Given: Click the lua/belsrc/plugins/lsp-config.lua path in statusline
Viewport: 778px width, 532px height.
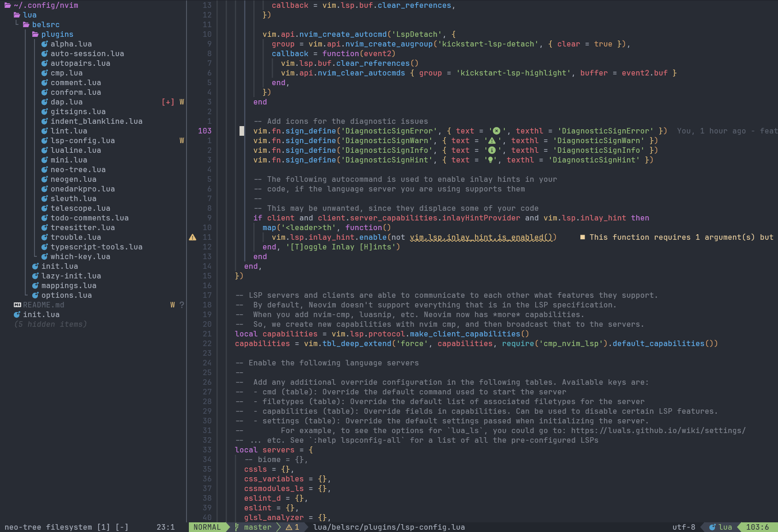Looking at the screenshot, I should (389, 527).
